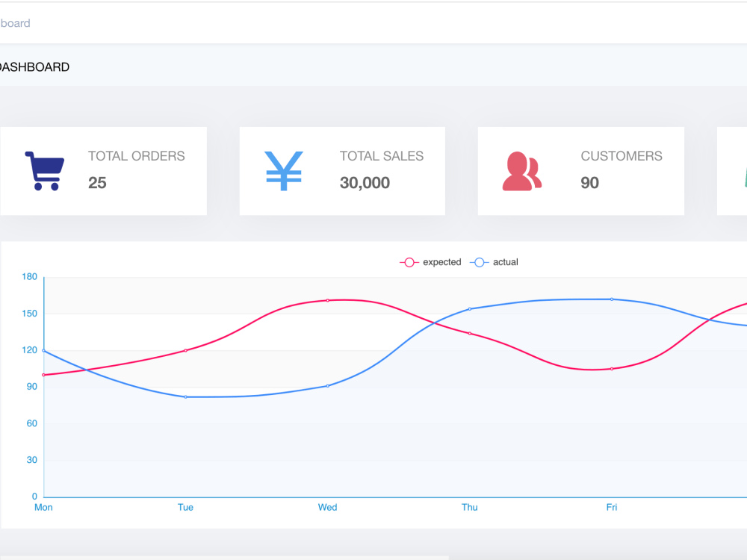Toggle the expected series in chart legend
The height and width of the screenshot is (560, 747).
pyautogui.click(x=430, y=262)
